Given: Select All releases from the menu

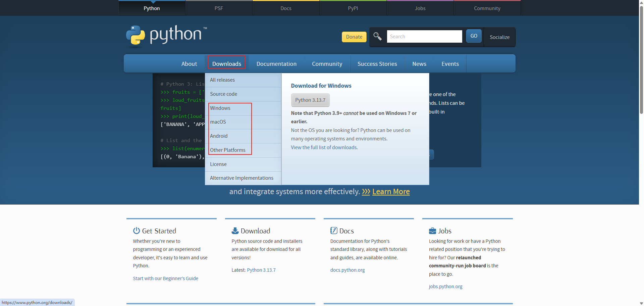Looking at the screenshot, I should pyautogui.click(x=222, y=80).
